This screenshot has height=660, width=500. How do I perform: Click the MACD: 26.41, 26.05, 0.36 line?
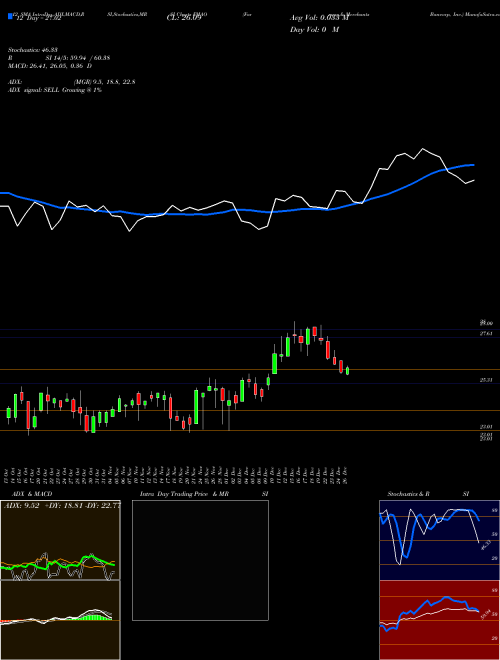click(50, 66)
